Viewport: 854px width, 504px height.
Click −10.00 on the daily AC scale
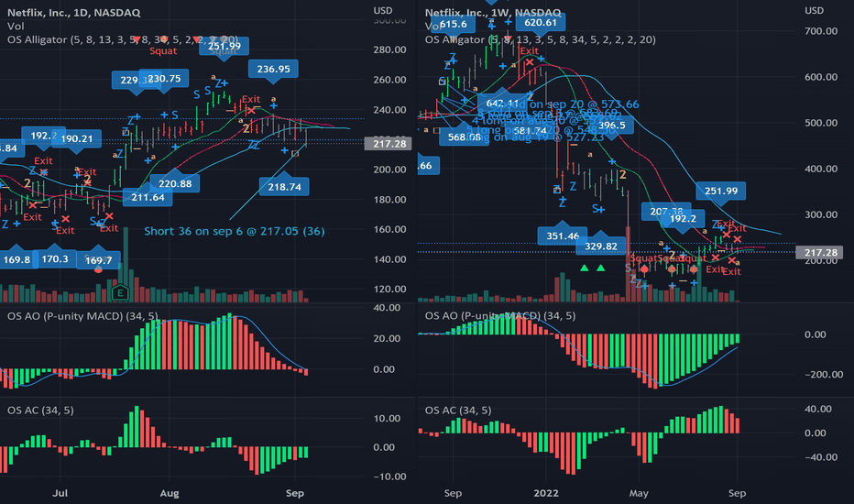(x=390, y=477)
